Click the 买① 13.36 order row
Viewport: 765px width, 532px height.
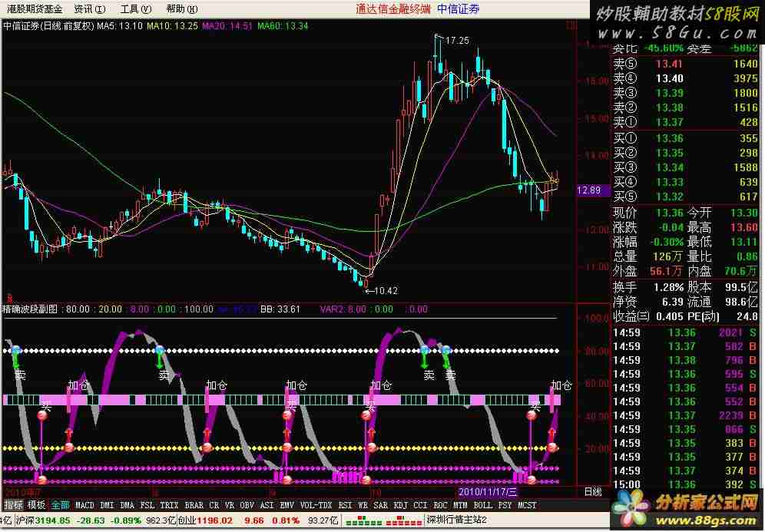pyautogui.click(x=685, y=138)
